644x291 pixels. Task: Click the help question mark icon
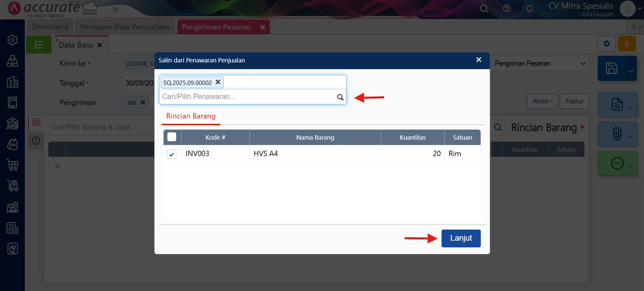coord(507,9)
